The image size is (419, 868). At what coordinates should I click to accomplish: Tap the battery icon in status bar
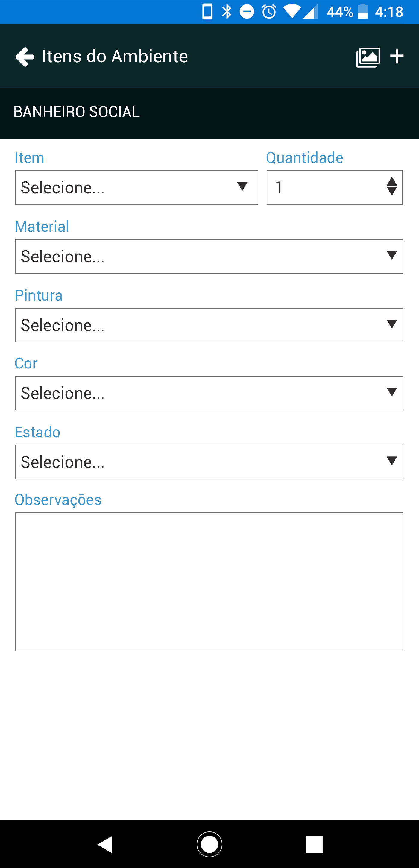[x=363, y=11]
